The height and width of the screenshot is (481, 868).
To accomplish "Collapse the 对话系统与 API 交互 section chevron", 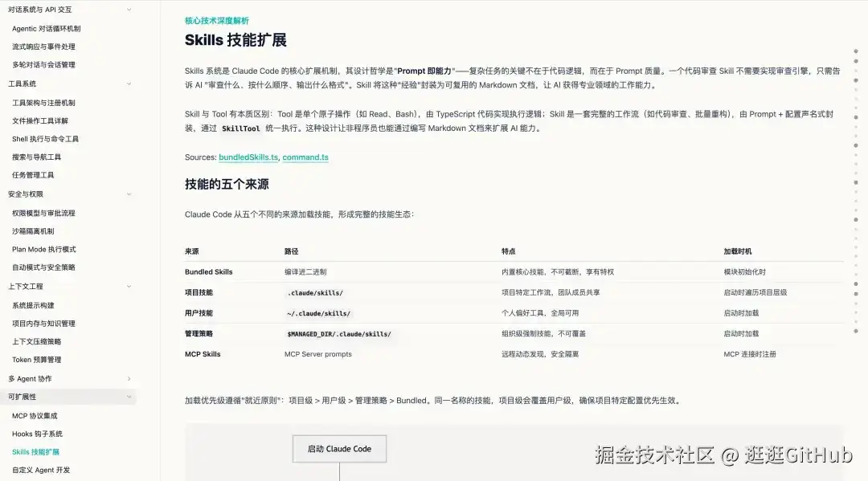I will (129, 10).
